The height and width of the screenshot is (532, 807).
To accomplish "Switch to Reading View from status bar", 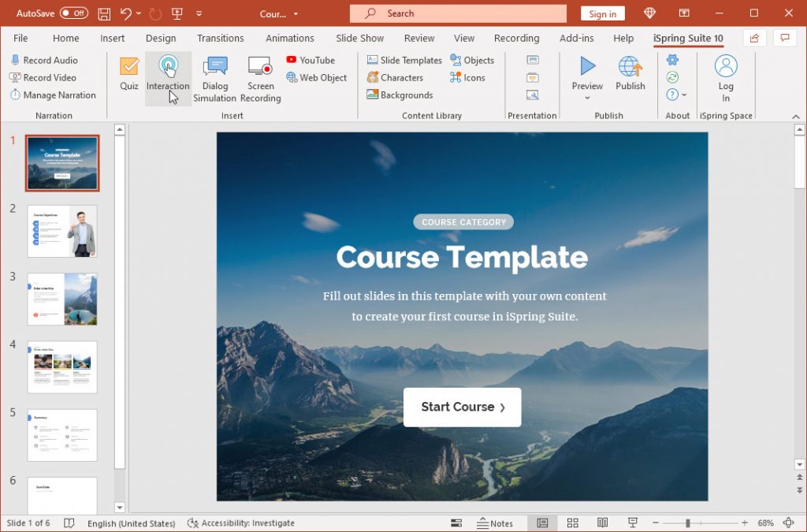I will coord(603,523).
